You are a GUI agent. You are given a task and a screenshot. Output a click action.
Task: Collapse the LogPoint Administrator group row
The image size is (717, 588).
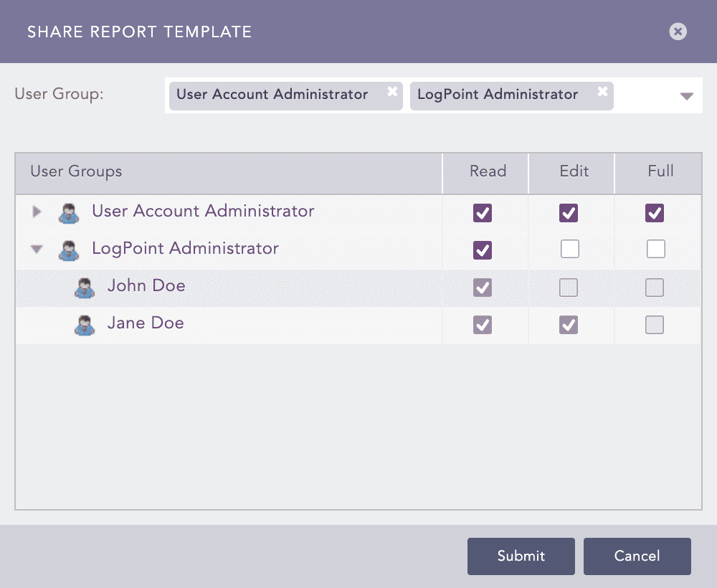(x=36, y=249)
